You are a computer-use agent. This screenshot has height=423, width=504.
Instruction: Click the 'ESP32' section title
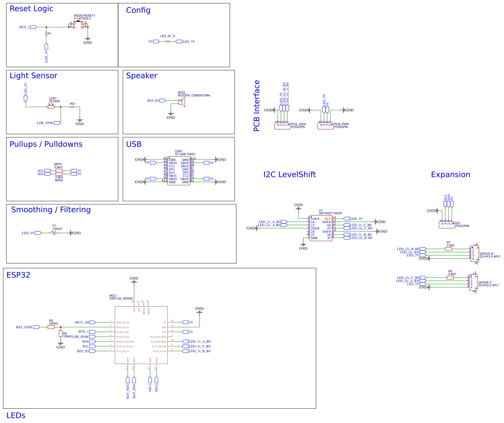(18, 275)
